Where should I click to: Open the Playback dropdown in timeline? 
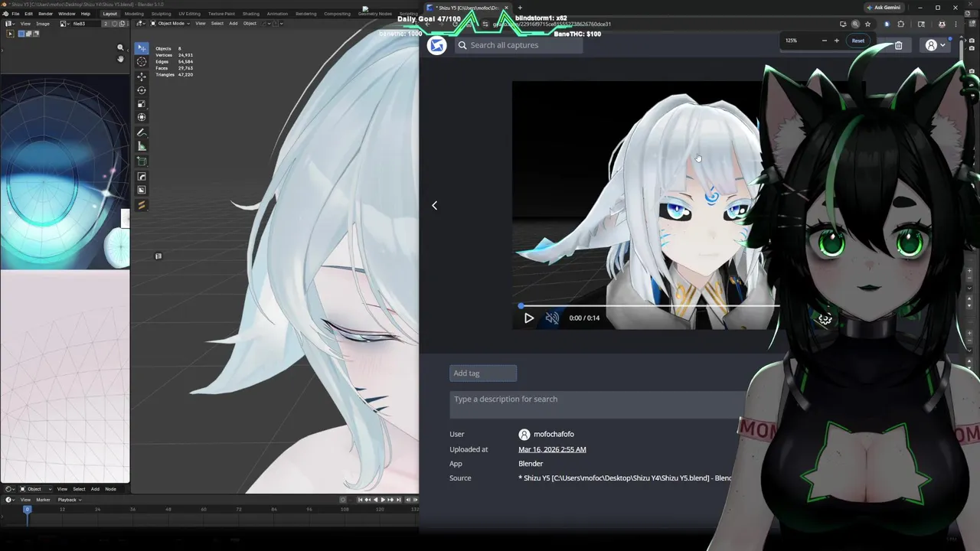(70, 500)
